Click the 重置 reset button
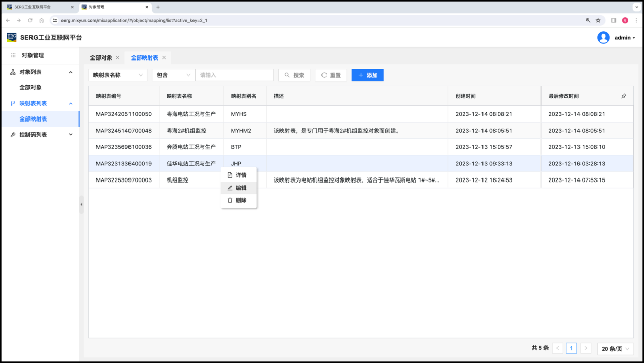644x363 pixels. pos(331,75)
